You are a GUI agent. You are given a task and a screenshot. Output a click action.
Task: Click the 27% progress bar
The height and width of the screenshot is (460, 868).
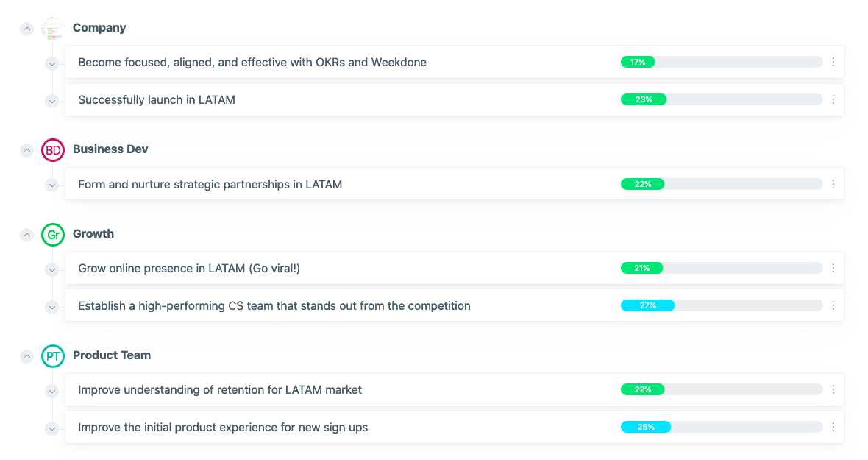(x=722, y=305)
